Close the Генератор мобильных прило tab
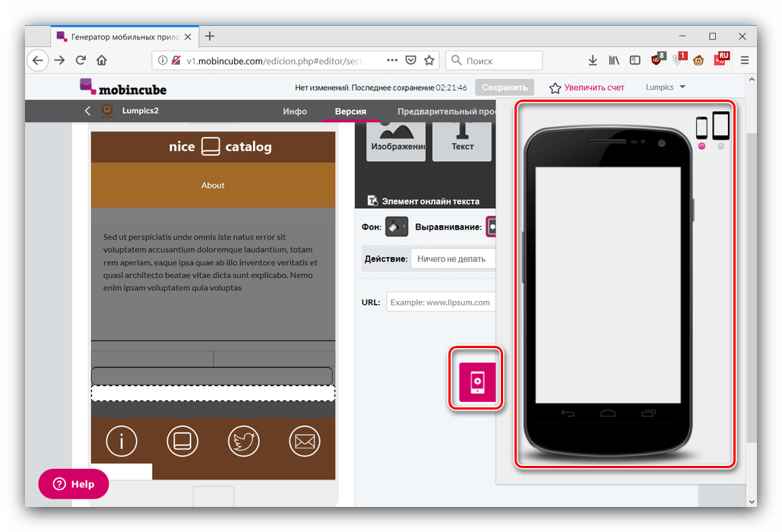 pos(188,37)
